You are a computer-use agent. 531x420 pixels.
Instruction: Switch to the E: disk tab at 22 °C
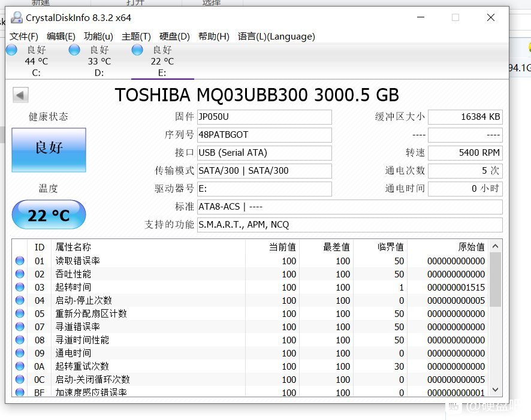(162, 61)
